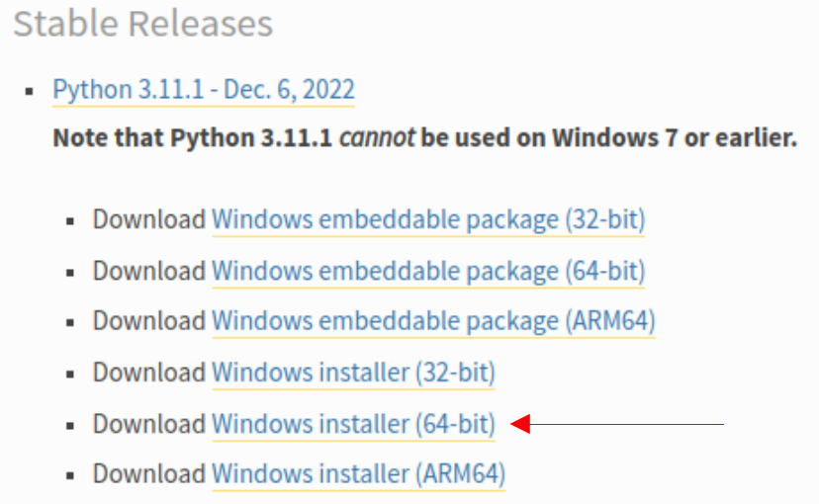Image resolution: width=819 pixels, height=504 pixels.
Task: Open the Python 3.11.1 - Dec. 6, 2022 release link
Action: (203, 90)
